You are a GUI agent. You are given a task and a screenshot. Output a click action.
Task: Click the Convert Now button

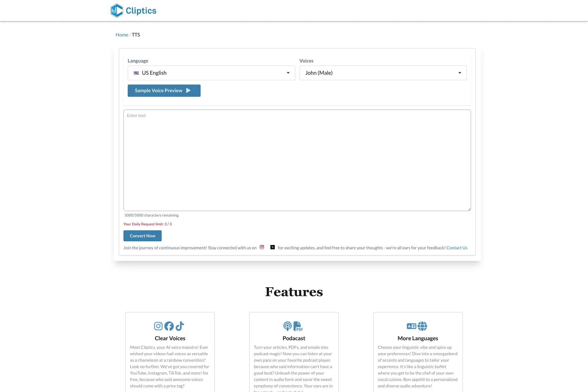(142, 236)
